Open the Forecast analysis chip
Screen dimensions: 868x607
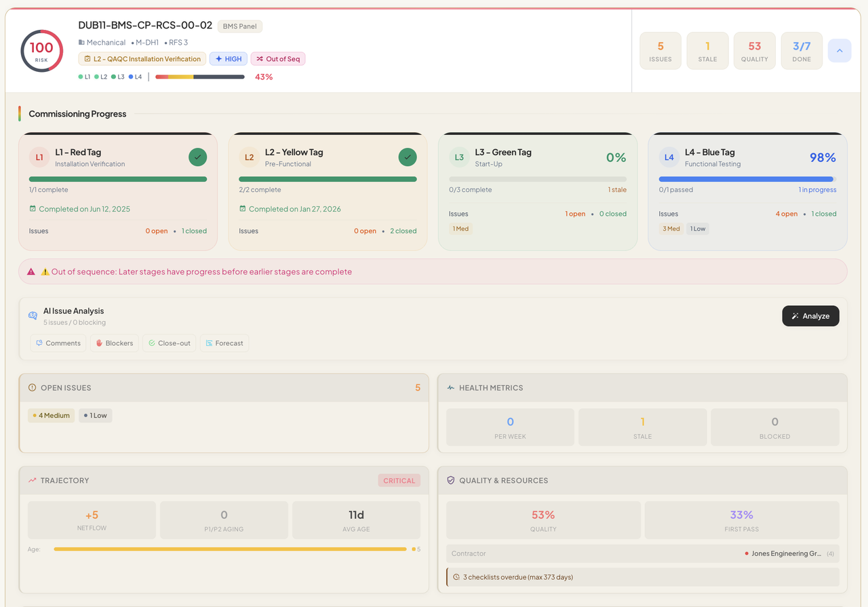pos(224,343)
